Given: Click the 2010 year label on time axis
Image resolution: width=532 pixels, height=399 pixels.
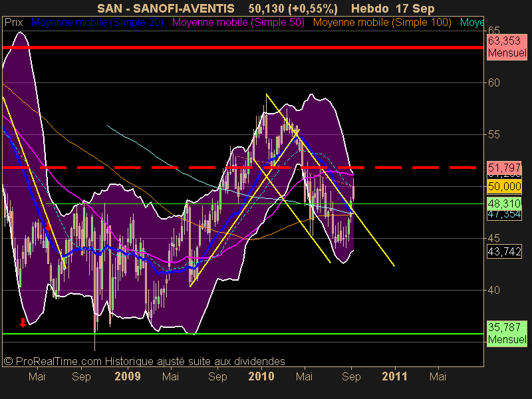Looking at the screenshot, I should (261, 376).
